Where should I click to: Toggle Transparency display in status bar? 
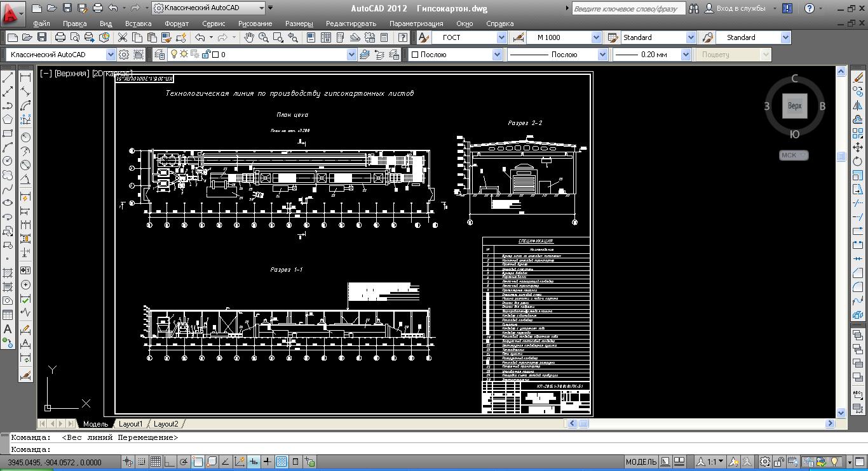[281, 462]
